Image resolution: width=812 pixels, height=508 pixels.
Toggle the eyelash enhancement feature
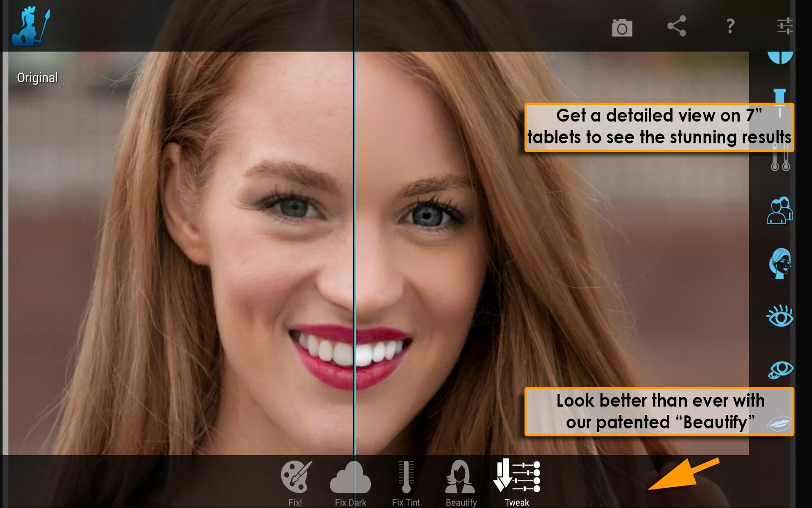[x=780, y=316]
